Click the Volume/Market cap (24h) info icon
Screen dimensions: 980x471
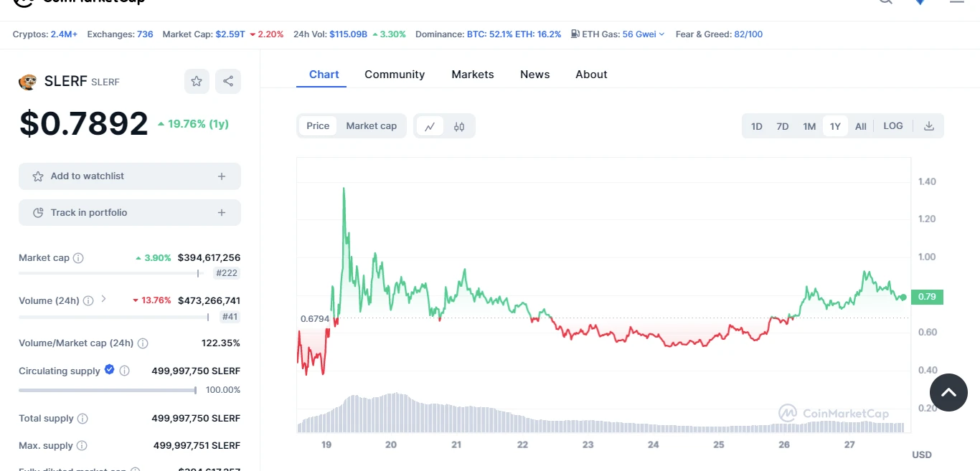click(143, 343)
